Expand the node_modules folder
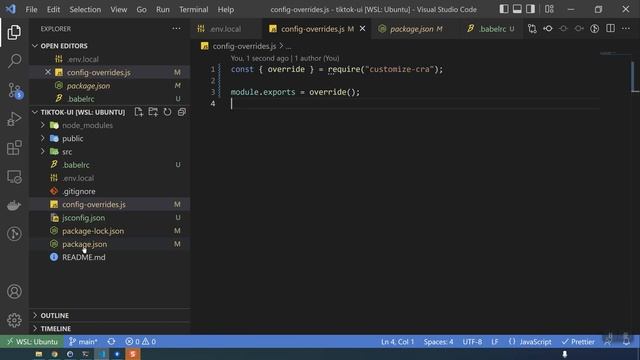This screenshot has height=360, width=640. pos(42,125)
